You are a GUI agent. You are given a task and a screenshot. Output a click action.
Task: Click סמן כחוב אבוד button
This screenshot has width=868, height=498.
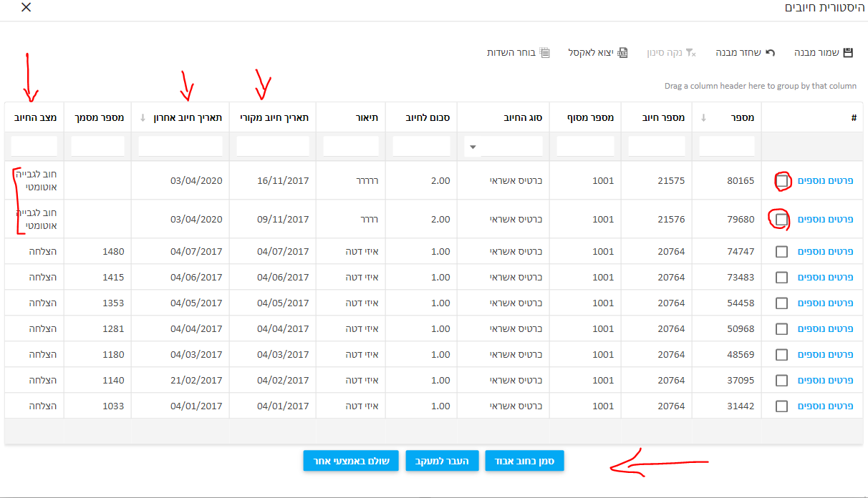525,462
